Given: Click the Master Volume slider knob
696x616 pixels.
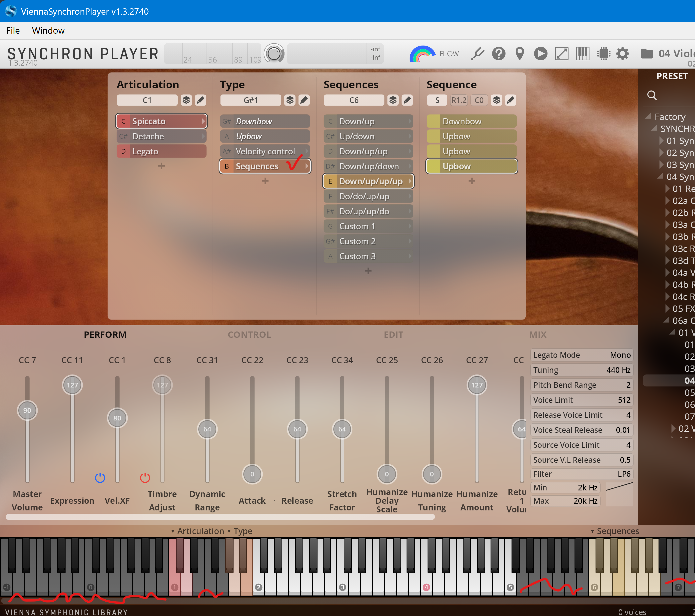Looking at the screenshot, I should click(27, 410).
